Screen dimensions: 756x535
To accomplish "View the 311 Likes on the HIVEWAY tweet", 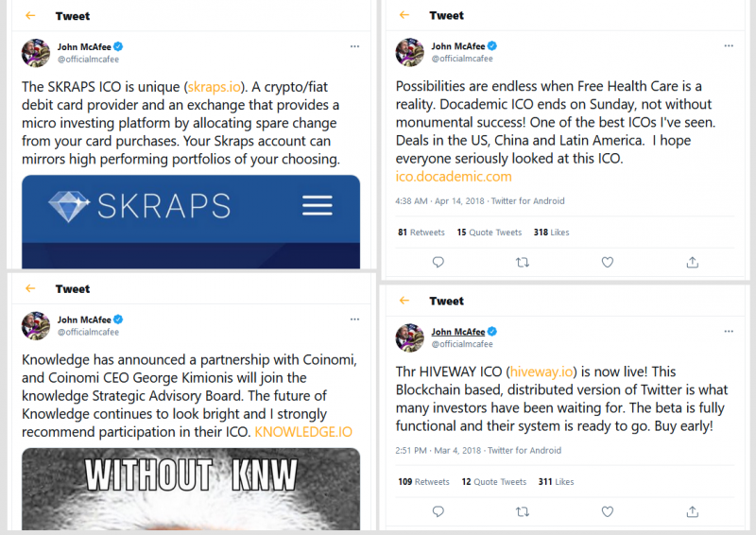I will pyautogui.click(x=553, y=482).
